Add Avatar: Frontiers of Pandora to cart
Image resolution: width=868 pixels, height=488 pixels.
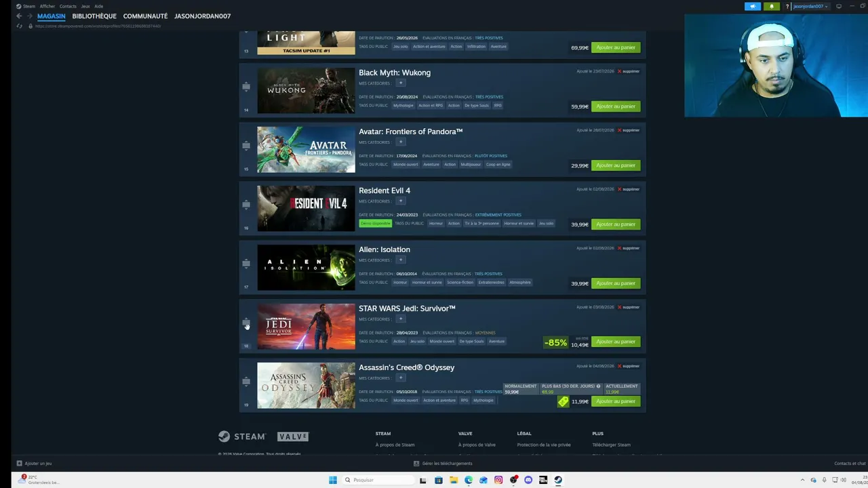pos(616,165)
